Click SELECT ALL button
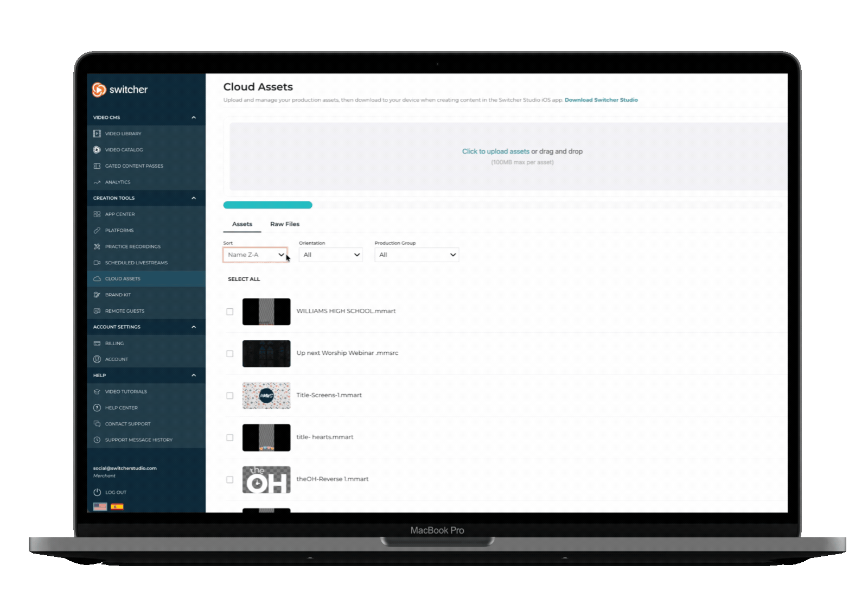The height and width of the screenshot is (603, 868). tap(244, 280)
